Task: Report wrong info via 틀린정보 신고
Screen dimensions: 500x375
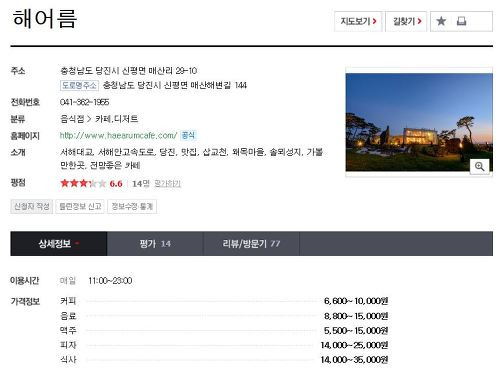Action: click(80, 206)
